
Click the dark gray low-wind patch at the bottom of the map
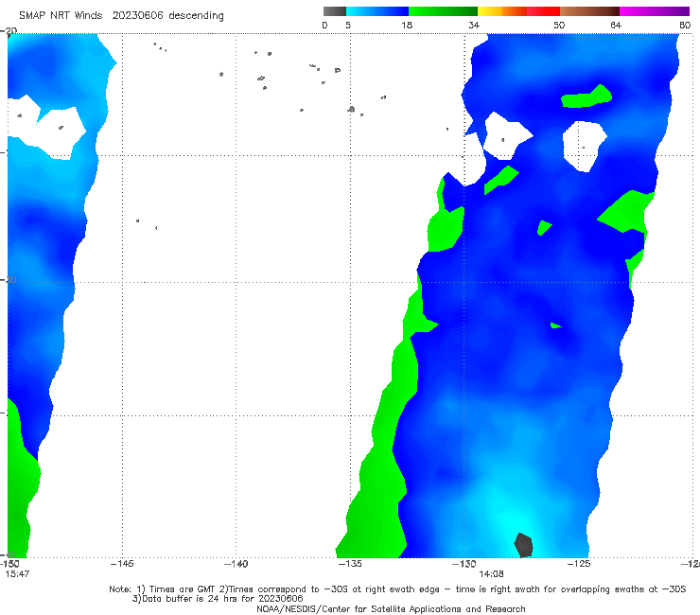524,545
